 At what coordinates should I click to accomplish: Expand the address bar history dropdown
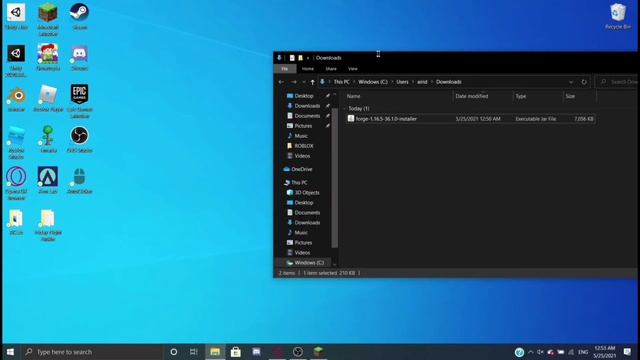pyautogui.click(x=571, y=82)
